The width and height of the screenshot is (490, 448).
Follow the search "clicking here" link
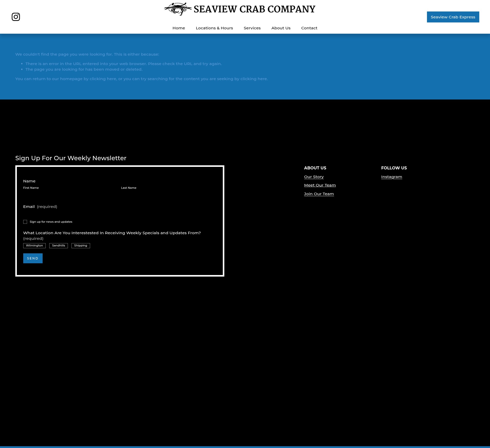point(254,79)
